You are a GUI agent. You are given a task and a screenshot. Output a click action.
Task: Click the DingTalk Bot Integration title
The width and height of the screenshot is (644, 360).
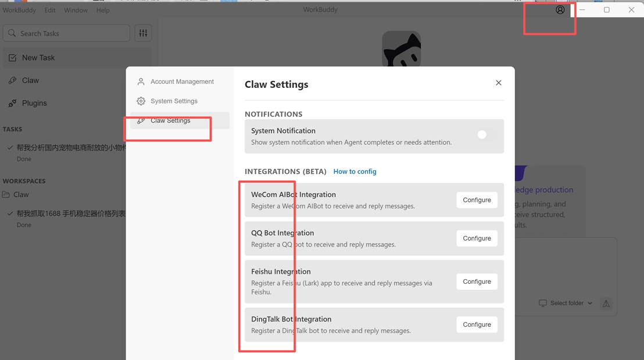(291, 319)
